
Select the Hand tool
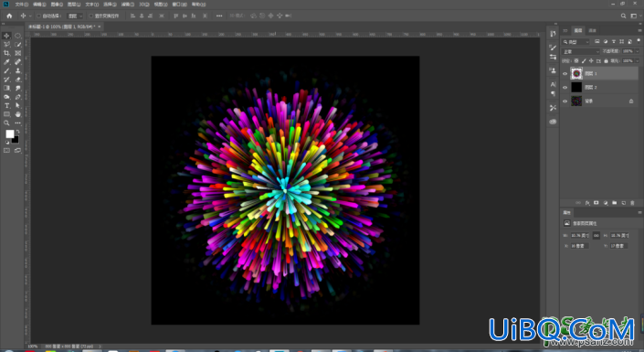[x=18, y=114]
